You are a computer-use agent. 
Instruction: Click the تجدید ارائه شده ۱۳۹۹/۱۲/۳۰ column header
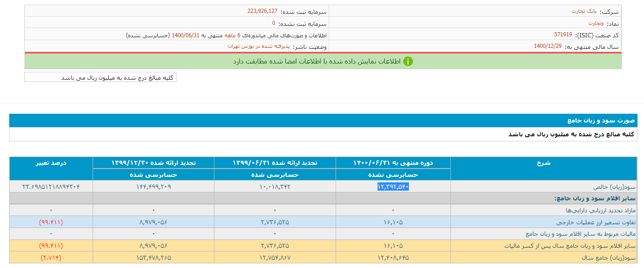[x=154, y=163]
